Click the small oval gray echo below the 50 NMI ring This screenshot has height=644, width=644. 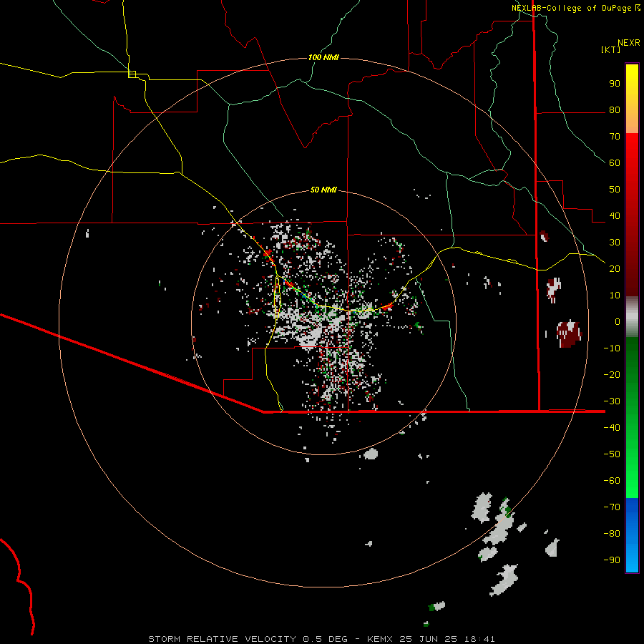pyautogui.click(x=371, y=454)
